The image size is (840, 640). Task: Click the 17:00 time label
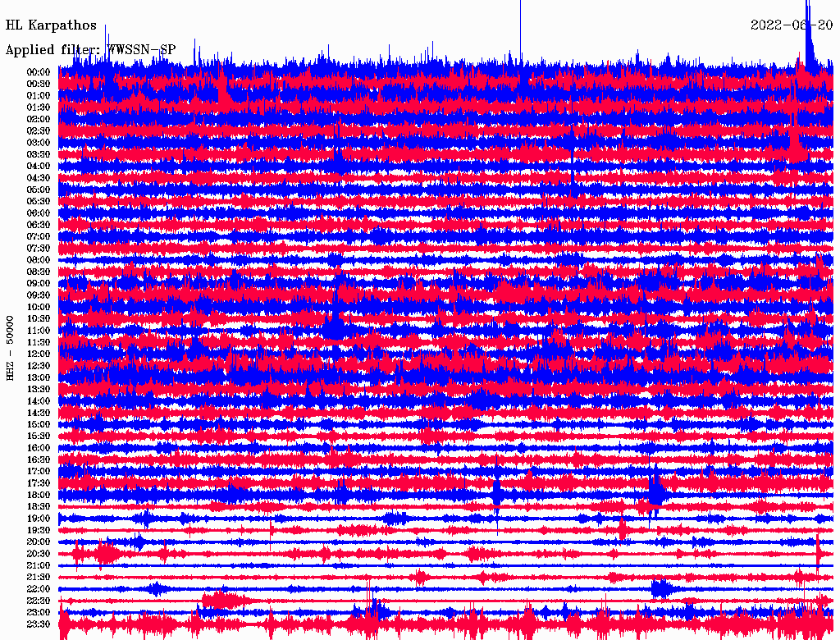[39, 472]
